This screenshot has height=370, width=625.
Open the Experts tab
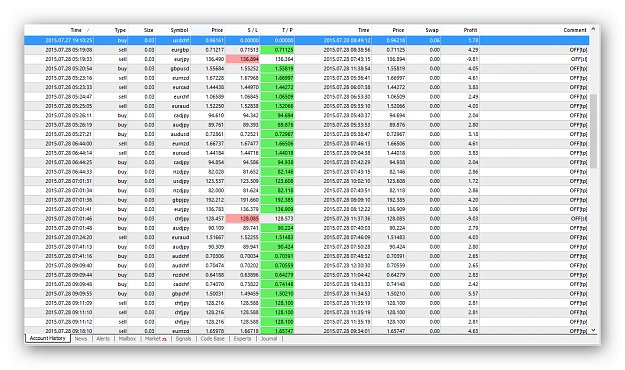pos(242,339)
